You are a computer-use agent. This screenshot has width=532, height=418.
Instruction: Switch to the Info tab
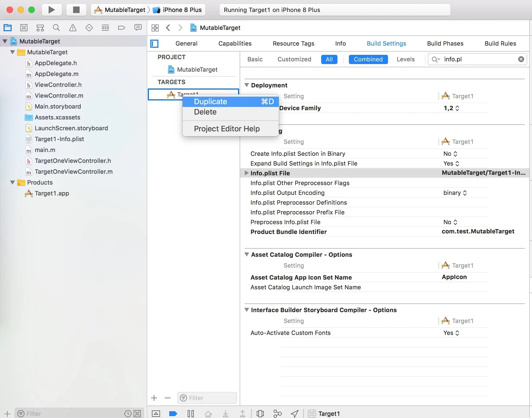(340, 43)
